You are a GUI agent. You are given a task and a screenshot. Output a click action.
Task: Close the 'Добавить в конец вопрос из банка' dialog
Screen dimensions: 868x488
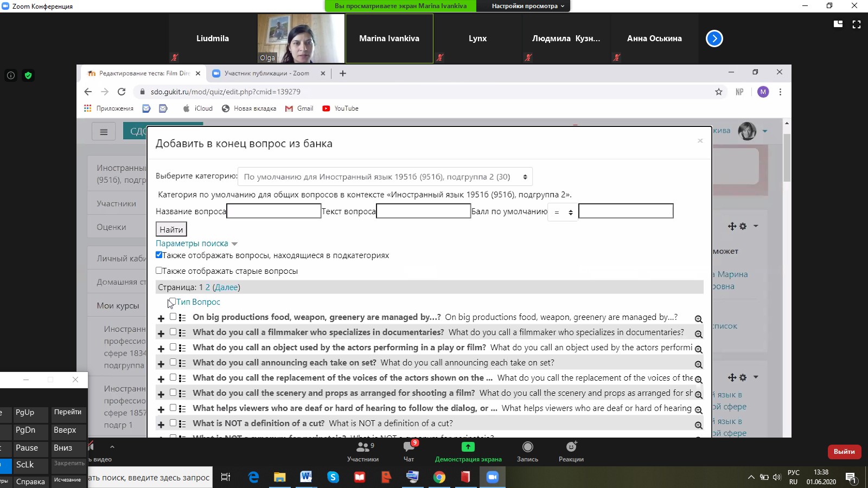[x=700, y=141]
